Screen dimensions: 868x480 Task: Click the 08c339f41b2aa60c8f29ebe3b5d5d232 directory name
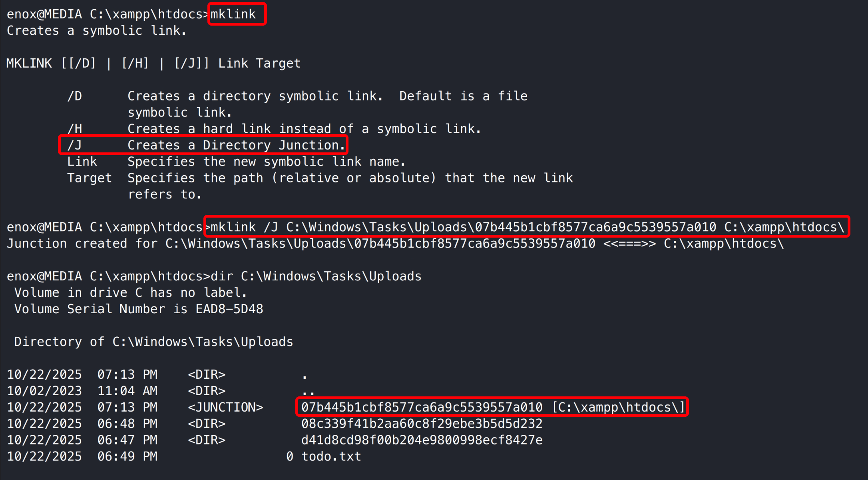click(422, 424)
